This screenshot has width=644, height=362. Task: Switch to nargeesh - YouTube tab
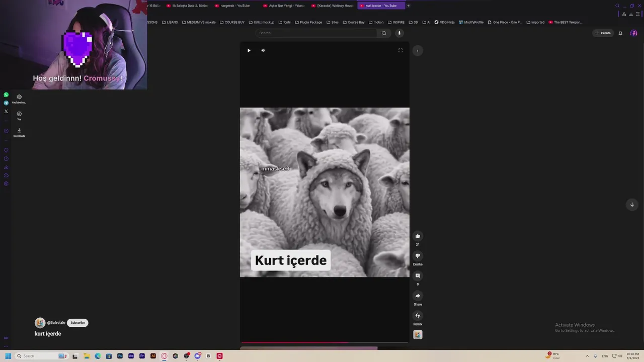pyautogui.click(x=235, y=6)
